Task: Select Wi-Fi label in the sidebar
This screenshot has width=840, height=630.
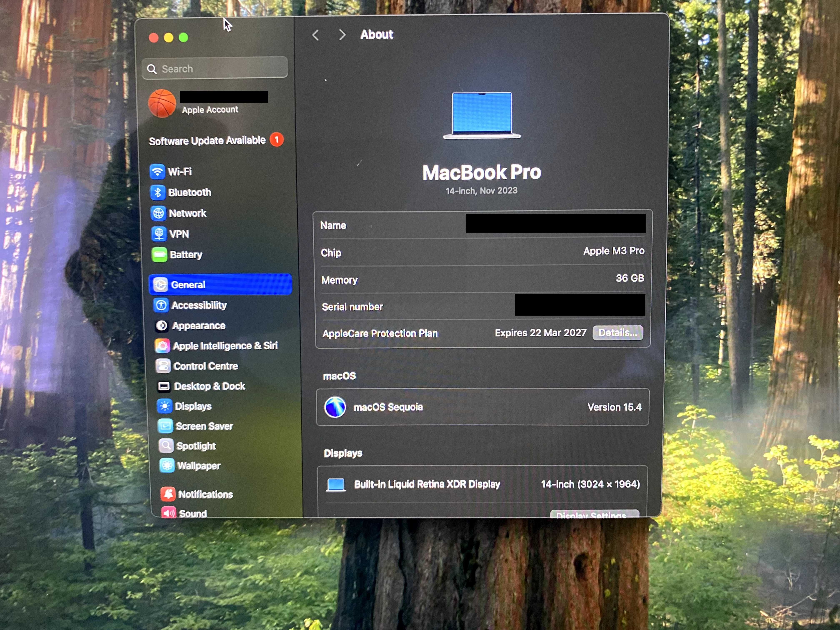Action: pos(180,172)
